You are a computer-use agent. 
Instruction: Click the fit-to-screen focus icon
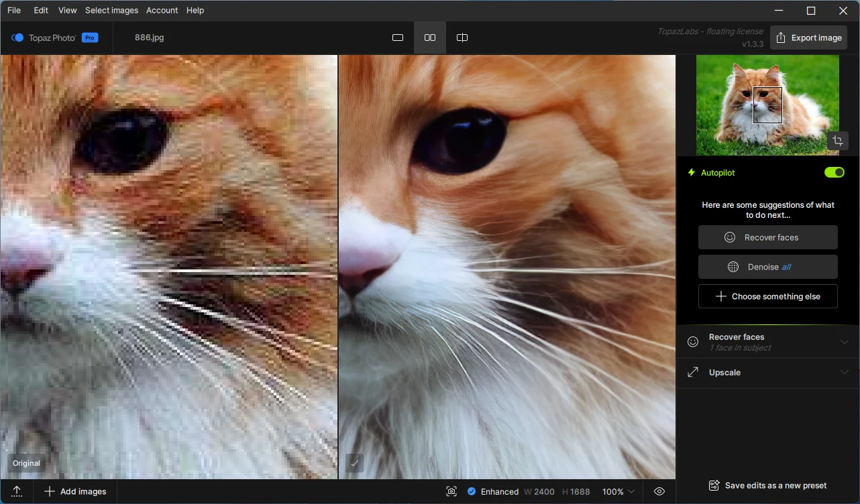[x=451, y=491]
